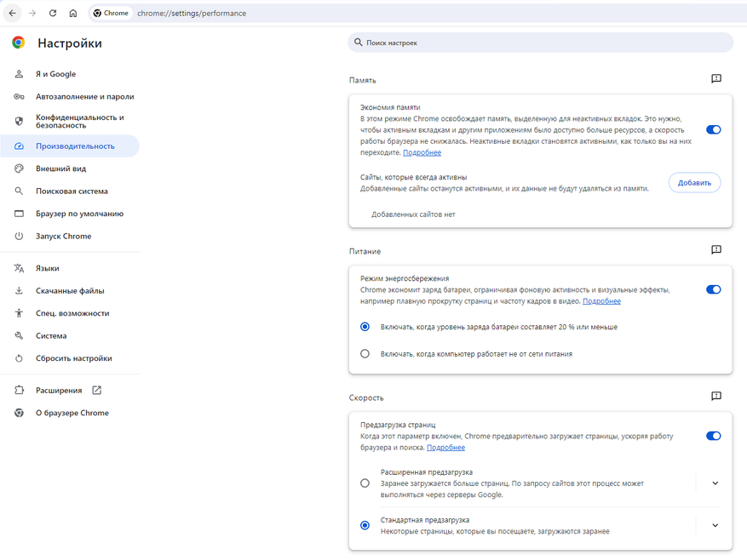Select battery 20 % or less option
This screenshot has width=747, height=560.
pyautogui.click(x=365, y=327)
